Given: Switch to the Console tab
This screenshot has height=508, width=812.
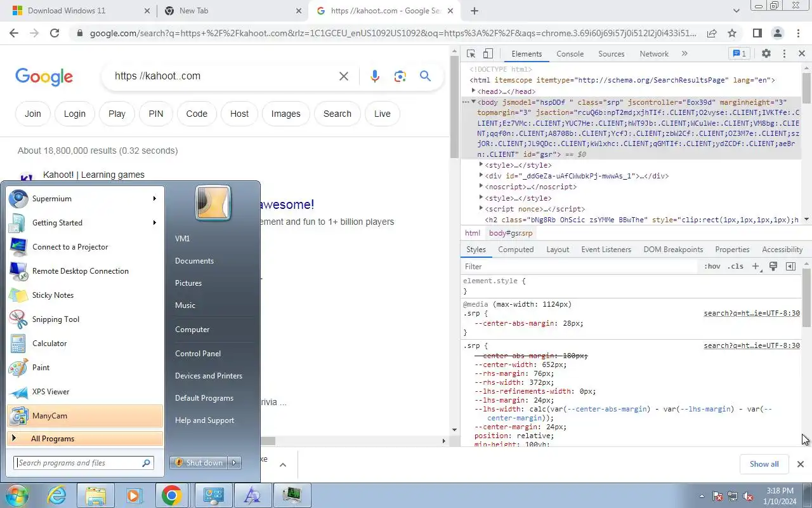Looking at the screenshot, I should (570, 54).
